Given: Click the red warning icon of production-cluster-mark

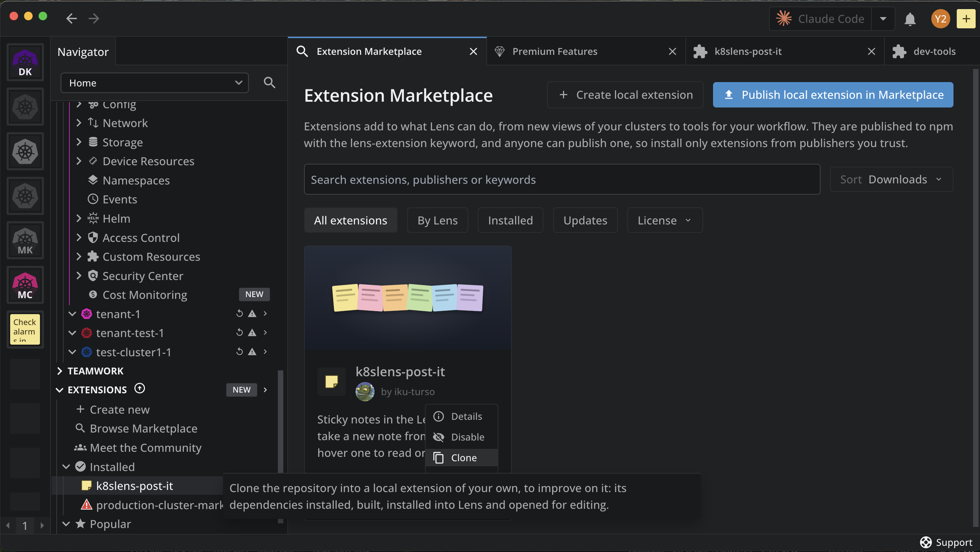Looking at the screenshot, I should coord(86,505).
